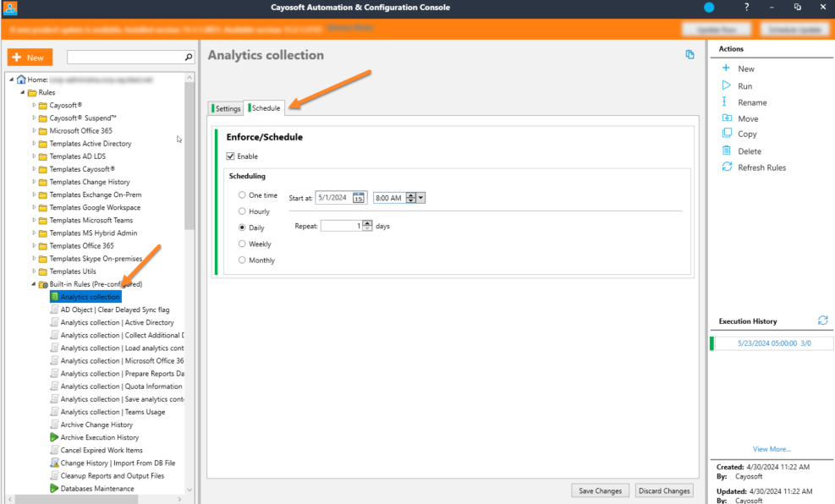Click the rule search input field
The width and height of the screenshot is (835, 504).
pyautogui.click(x=126, y=57)
